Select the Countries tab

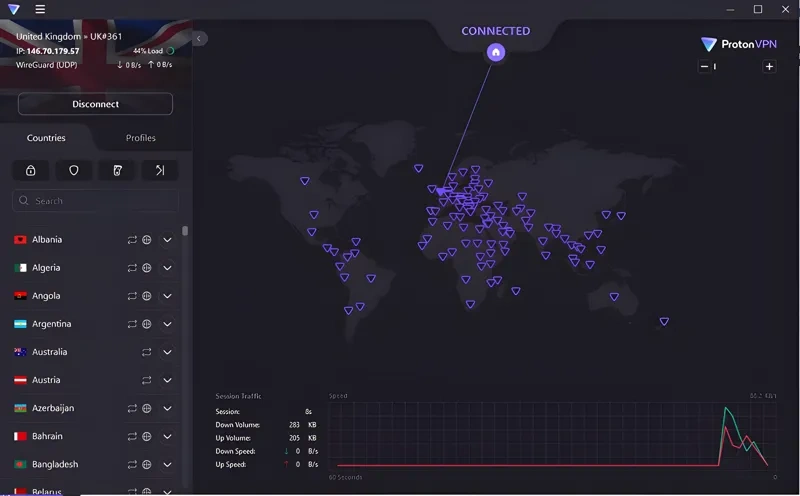46,138
